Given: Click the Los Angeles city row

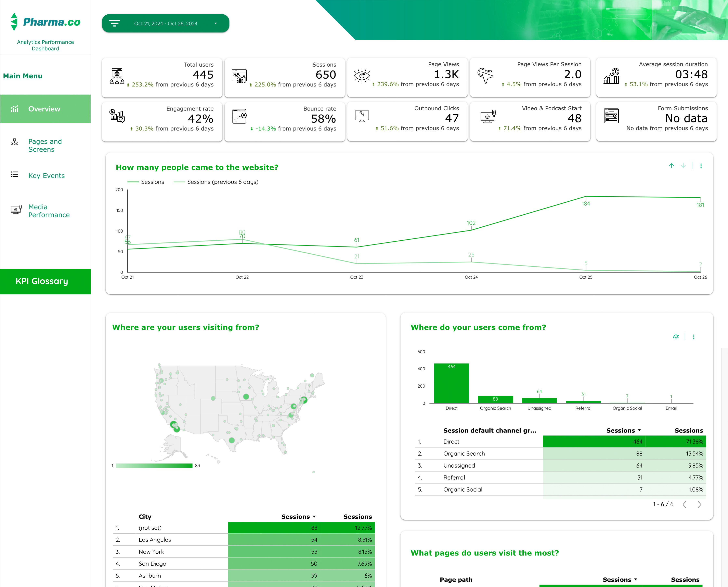Looking at the screenshot, I should tap(244, 540).
